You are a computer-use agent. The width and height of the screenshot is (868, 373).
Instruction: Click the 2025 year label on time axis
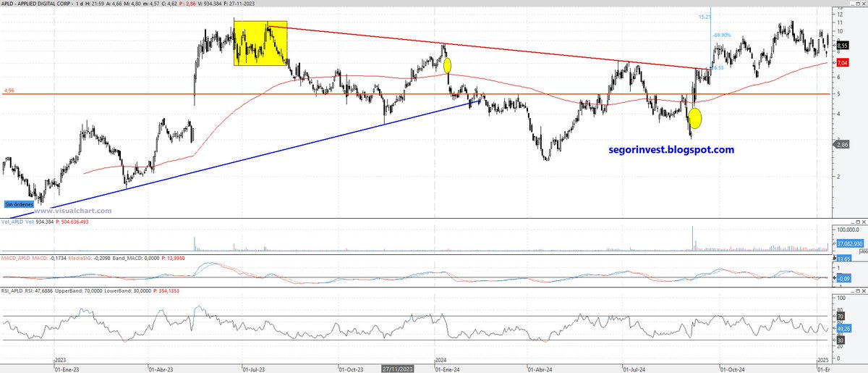(x=825, y=359)
